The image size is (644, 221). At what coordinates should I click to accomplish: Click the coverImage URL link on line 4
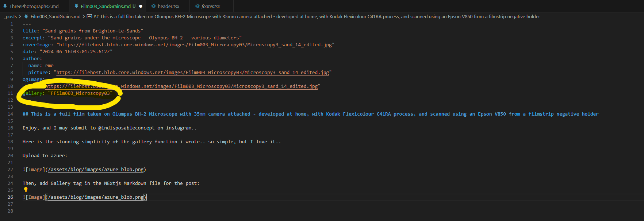tap(195, 45)
